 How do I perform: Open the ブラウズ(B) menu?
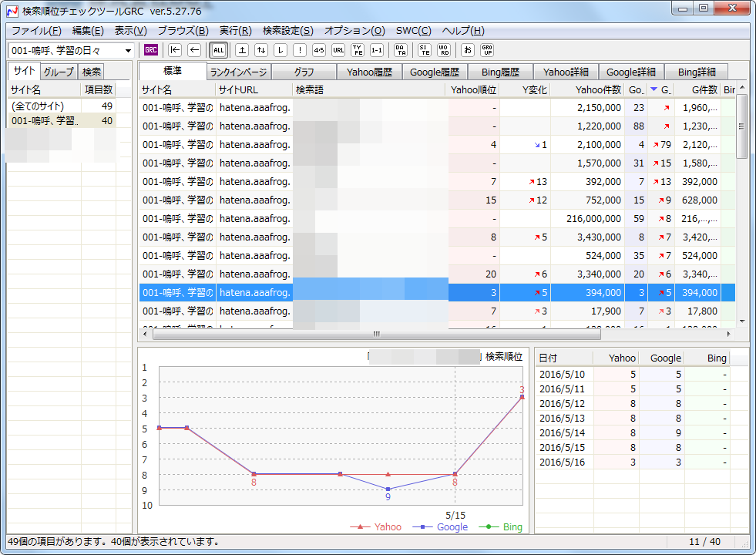183,31
